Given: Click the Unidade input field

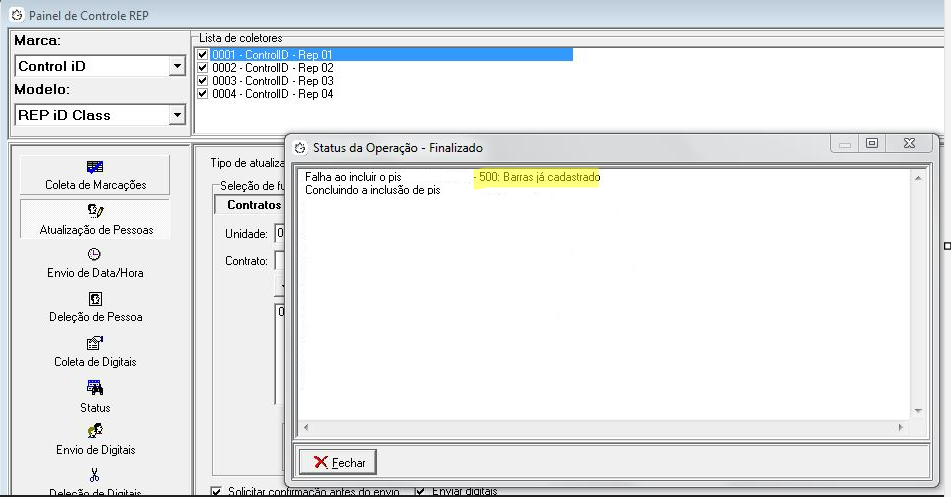Looking at the screenshot, I should pyautogui.click(x=279, y=233).
